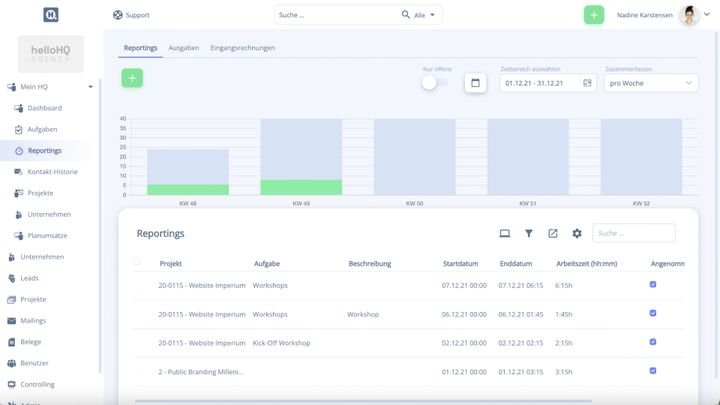This screenshot has width=720, height=405.
Task: Open the Support link icon
Action: click(x=118, y=15)
